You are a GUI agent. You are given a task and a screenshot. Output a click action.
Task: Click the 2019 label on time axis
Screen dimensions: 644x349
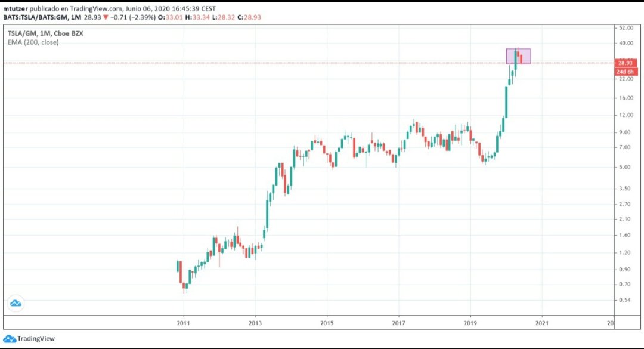470,323
